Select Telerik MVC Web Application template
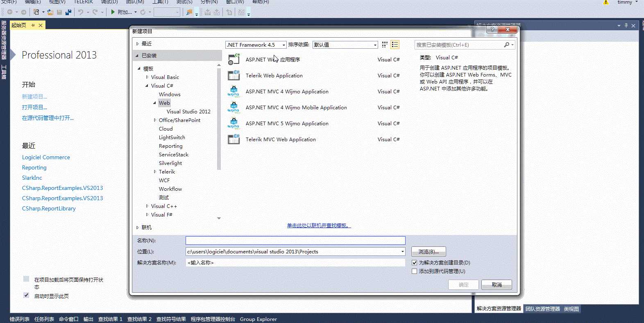 click(x=313, y=139)
